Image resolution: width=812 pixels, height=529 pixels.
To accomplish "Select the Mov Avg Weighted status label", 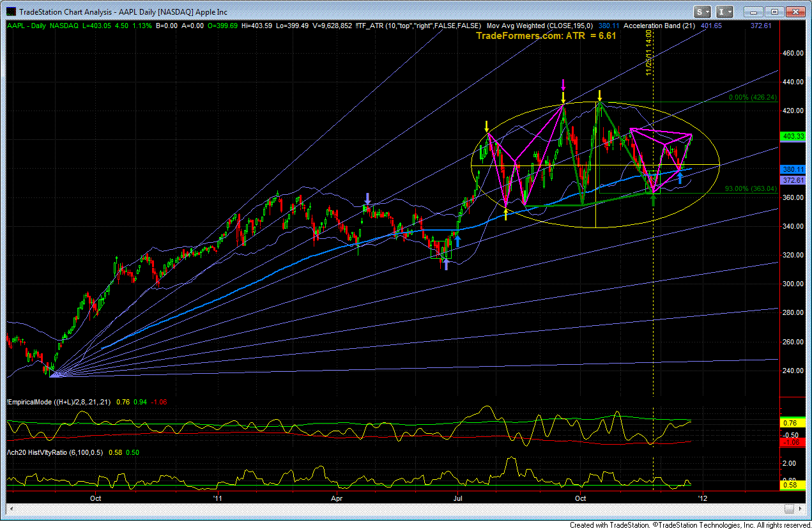I will (539, 26).
